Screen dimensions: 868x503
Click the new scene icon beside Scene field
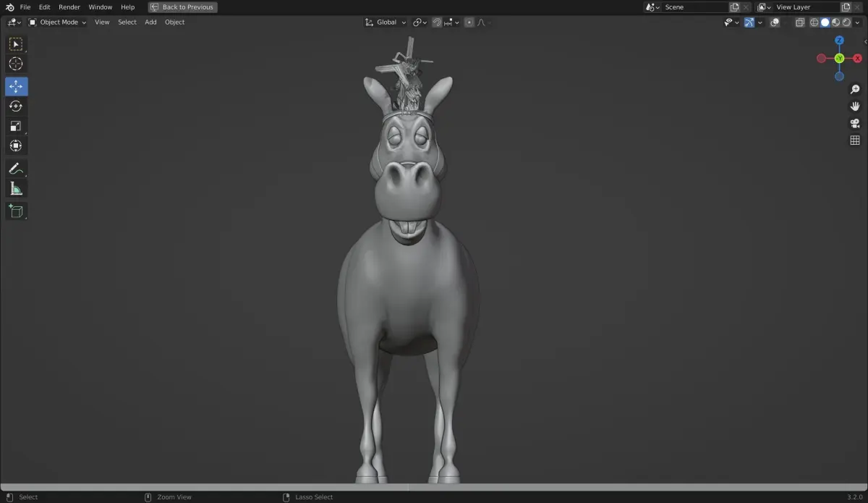(735, 7)
